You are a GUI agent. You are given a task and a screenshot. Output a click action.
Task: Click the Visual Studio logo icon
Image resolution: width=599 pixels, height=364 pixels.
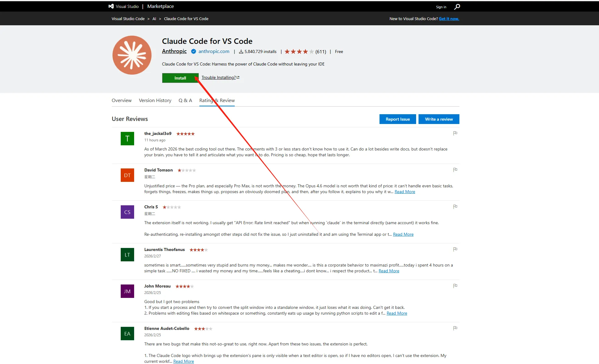click(111, 6)
